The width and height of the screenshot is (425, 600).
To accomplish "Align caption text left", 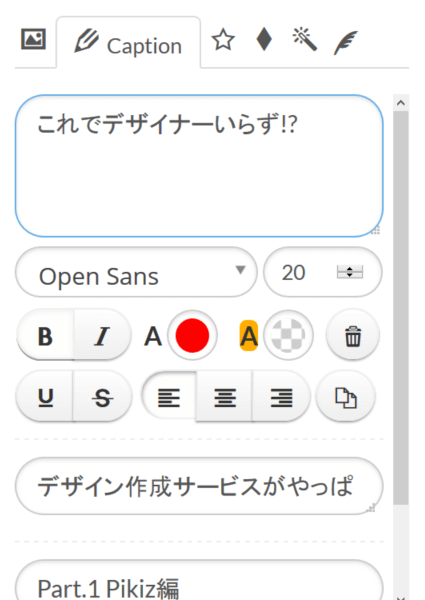I will click(169, 397).
